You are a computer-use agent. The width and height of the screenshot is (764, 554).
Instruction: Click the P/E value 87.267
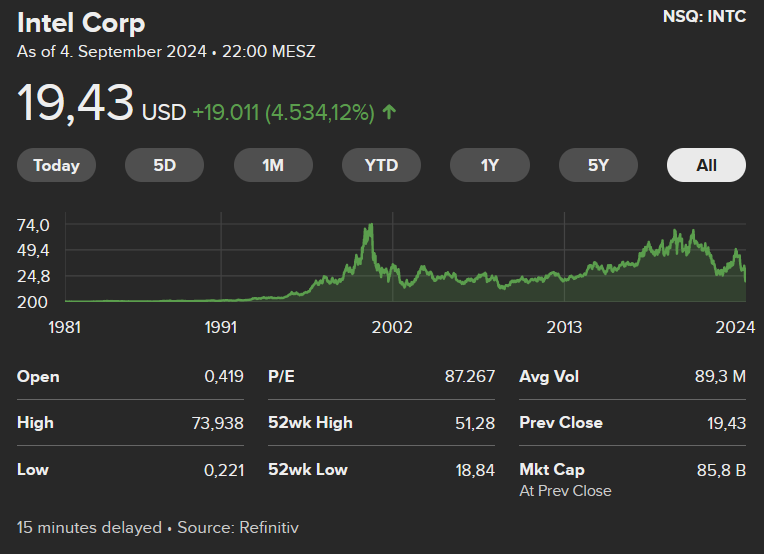[470, 377]
